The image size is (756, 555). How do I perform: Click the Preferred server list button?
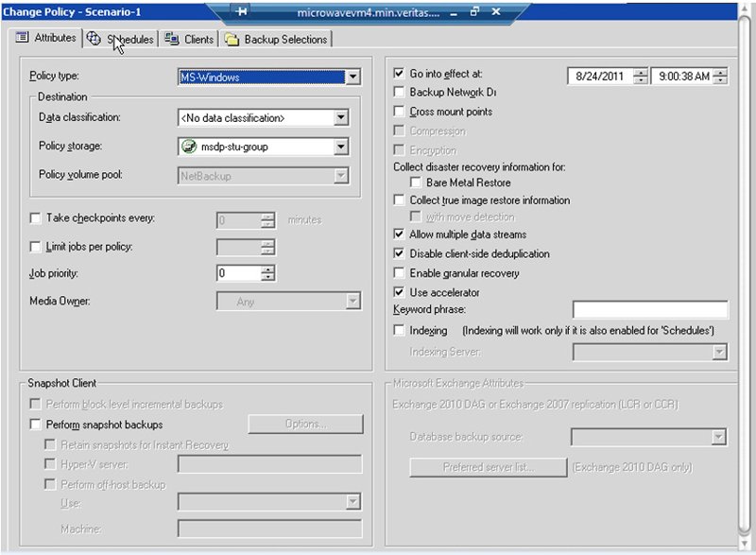488,467
